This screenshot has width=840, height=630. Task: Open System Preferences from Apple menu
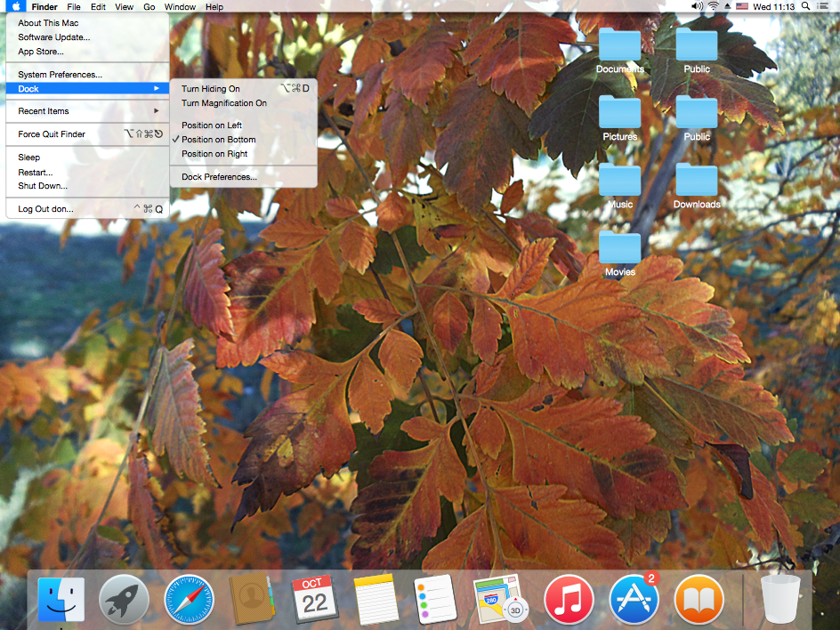(60, 75)
